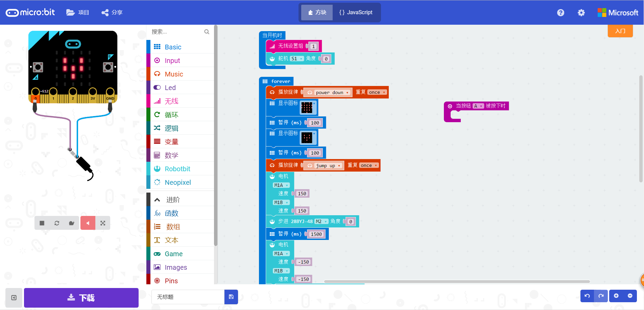
Task: Open the 数学 math category
Action: (180, 155)
